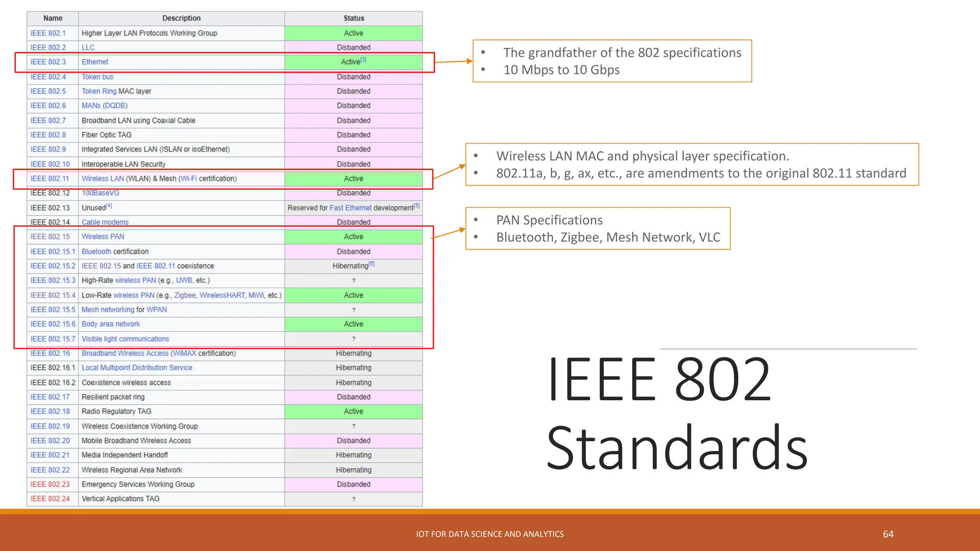Follow the WirelessHART link
This screenshot has height=551, width=980.
[x=222, y=295]
